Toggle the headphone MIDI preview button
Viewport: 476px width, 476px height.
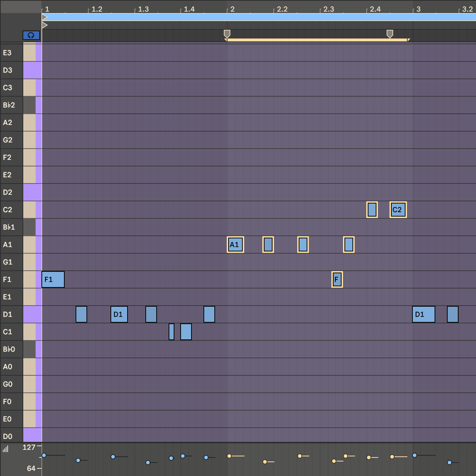pyautogui.click(x=31, y=35)
